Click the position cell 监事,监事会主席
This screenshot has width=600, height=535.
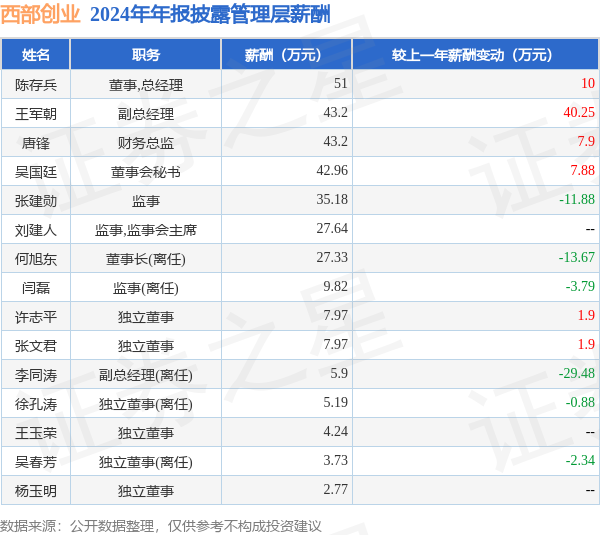coord(146,230)
